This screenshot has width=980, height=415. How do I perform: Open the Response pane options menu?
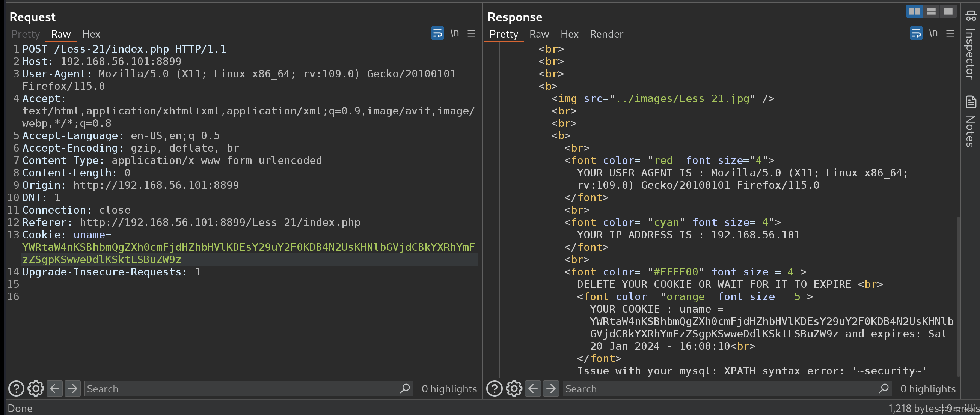(x=950, y=33)
